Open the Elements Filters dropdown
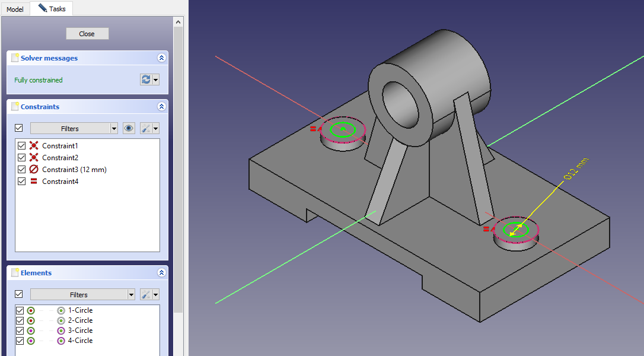This screenshot has width=644, height=356. (x=82, y=294)
